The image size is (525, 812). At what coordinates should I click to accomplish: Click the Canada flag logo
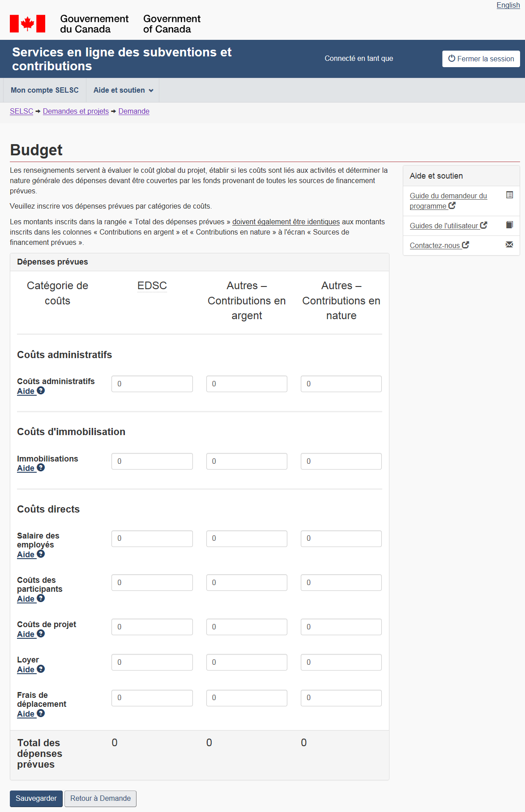click(28, 24)
